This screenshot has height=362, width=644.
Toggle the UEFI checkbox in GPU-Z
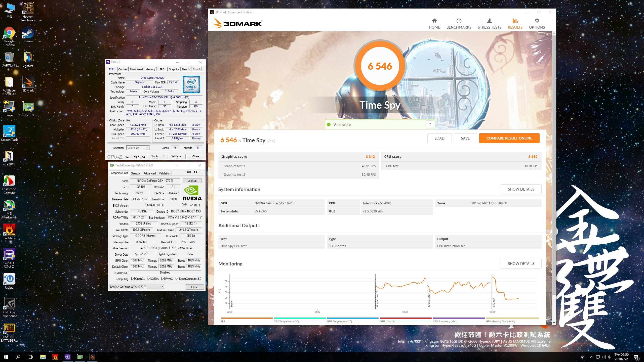pyautogui.click(x=191, y=205)
